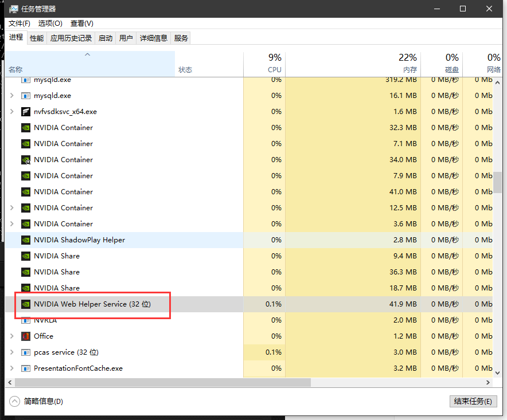Click the Task Manager title bar icon
The image size is (507, 420).
tap(14, 9)
